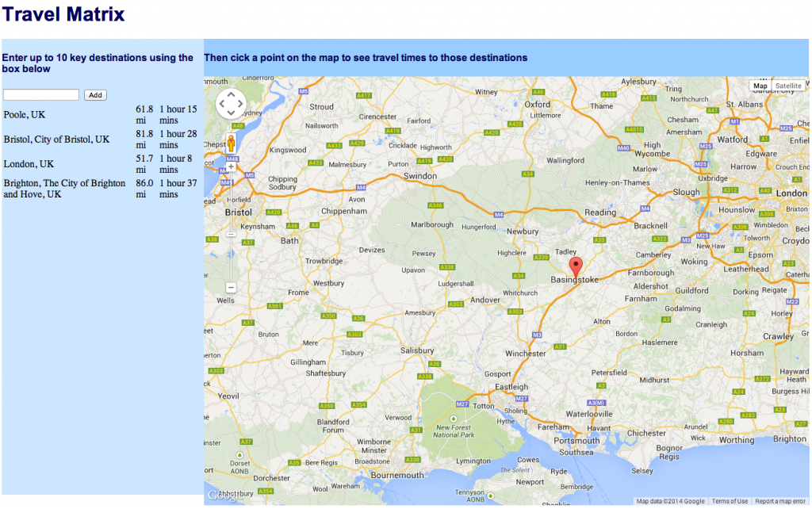
Task: Click Worthing on the map
Action: tap(737, 440)
